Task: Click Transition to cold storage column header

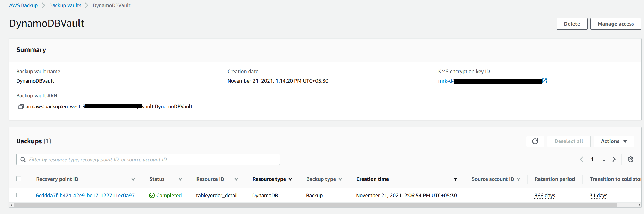Action: point(615,179)
